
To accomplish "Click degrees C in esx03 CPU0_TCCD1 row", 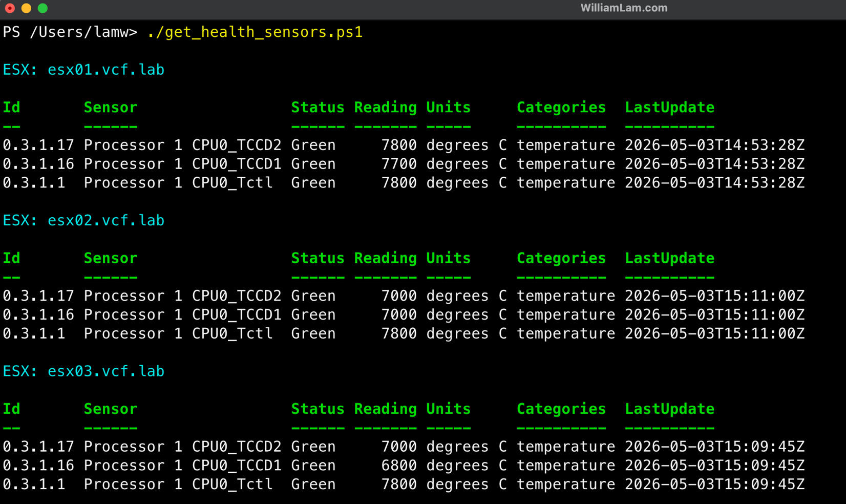I will point(467,466).
